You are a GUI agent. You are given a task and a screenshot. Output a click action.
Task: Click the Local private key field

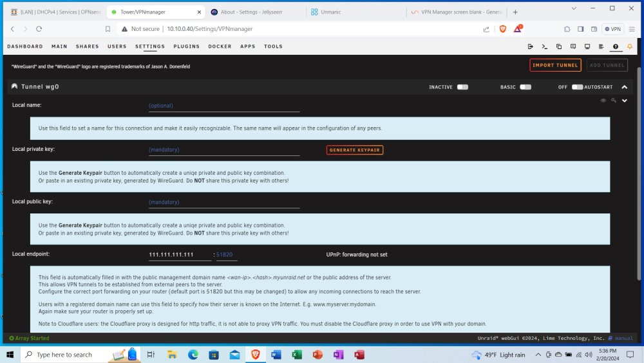(x=224, y=150)
